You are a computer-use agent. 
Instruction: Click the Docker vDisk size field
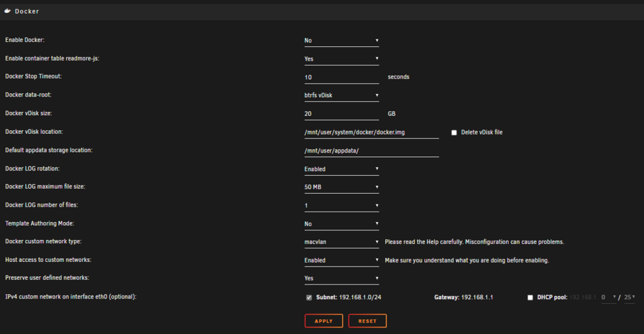coord(341,114)
